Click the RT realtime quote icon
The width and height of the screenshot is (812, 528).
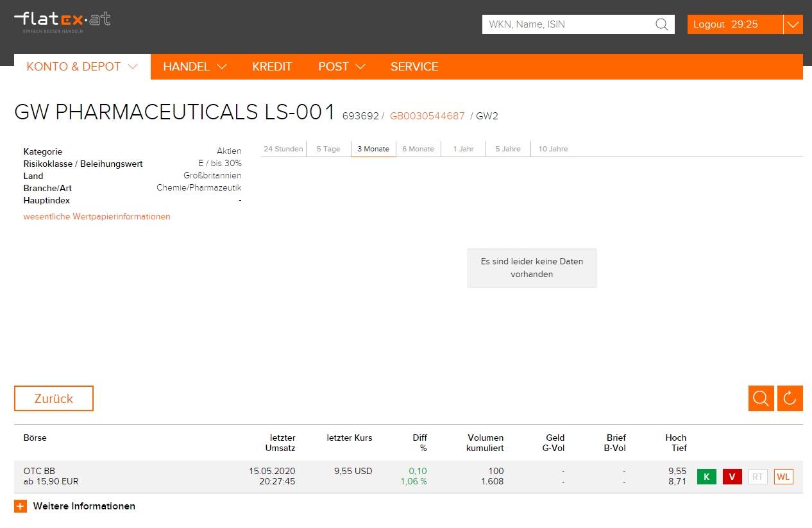point(758,477)
